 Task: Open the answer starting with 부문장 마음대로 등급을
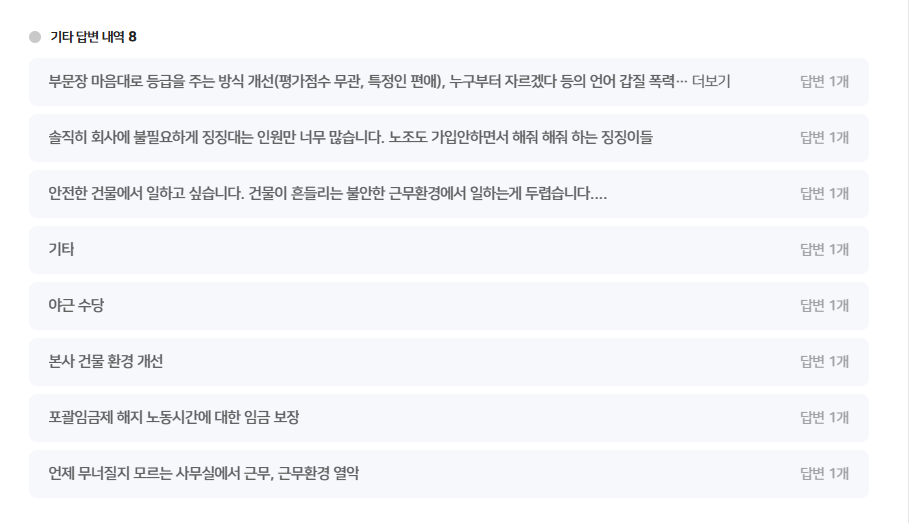pos(360,81)
